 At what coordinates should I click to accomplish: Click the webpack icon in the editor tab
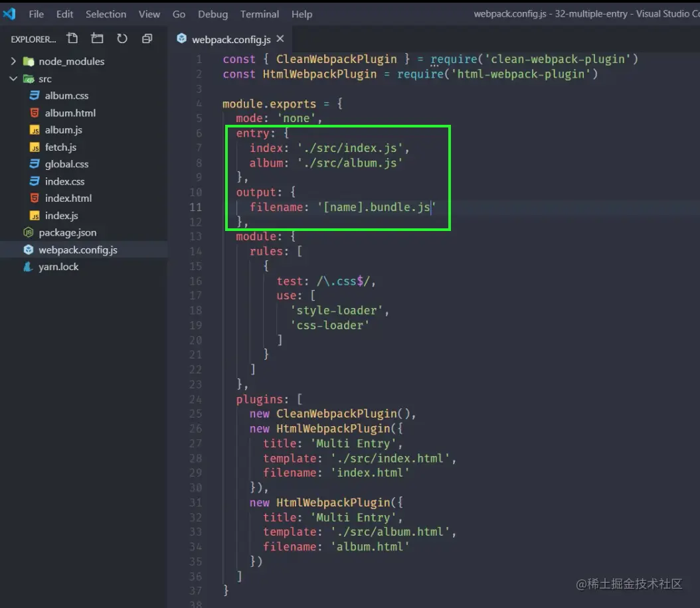(x=182, y=38)
